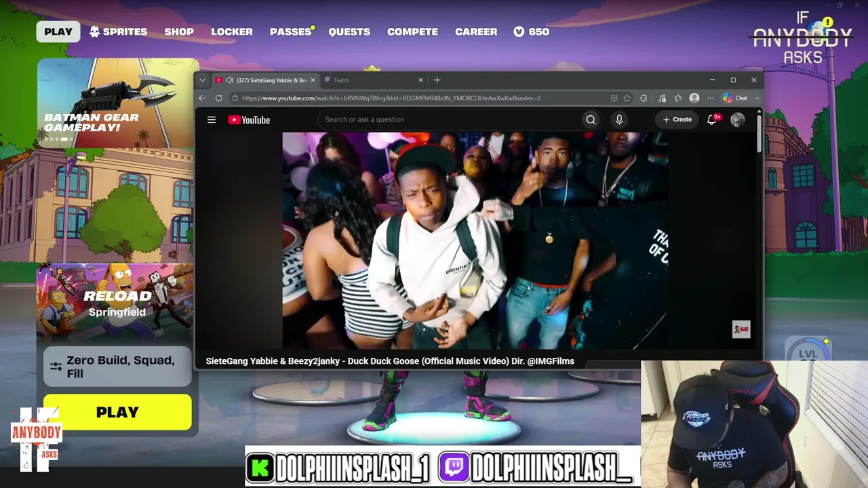Close the Twitch tab
Viewport: 868px width, 488px height.
pos(420,80)
